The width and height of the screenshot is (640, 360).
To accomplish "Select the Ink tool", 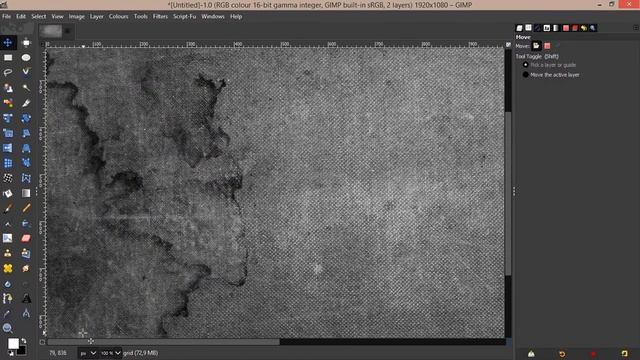I will click(x=8, y=223).
